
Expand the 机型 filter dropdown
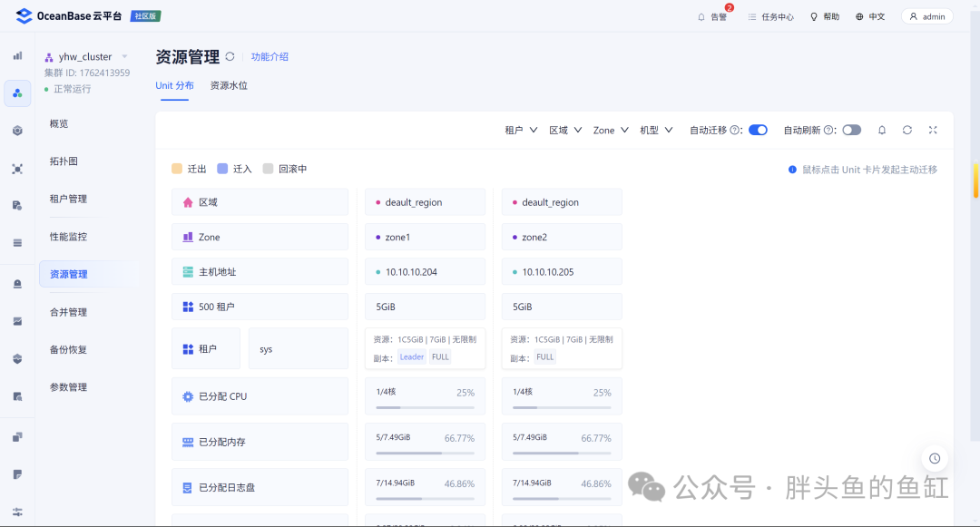pos(656,130)
